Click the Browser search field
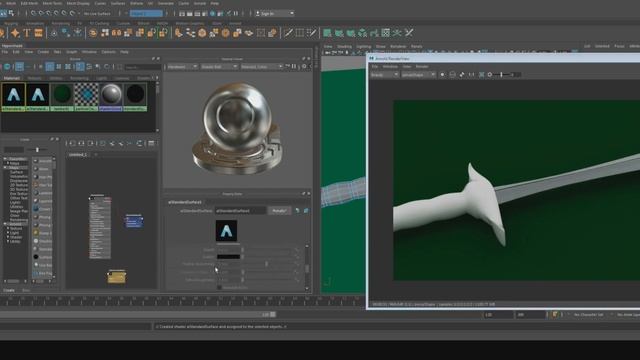Screen dimensions: 640x360 [142, 67]
